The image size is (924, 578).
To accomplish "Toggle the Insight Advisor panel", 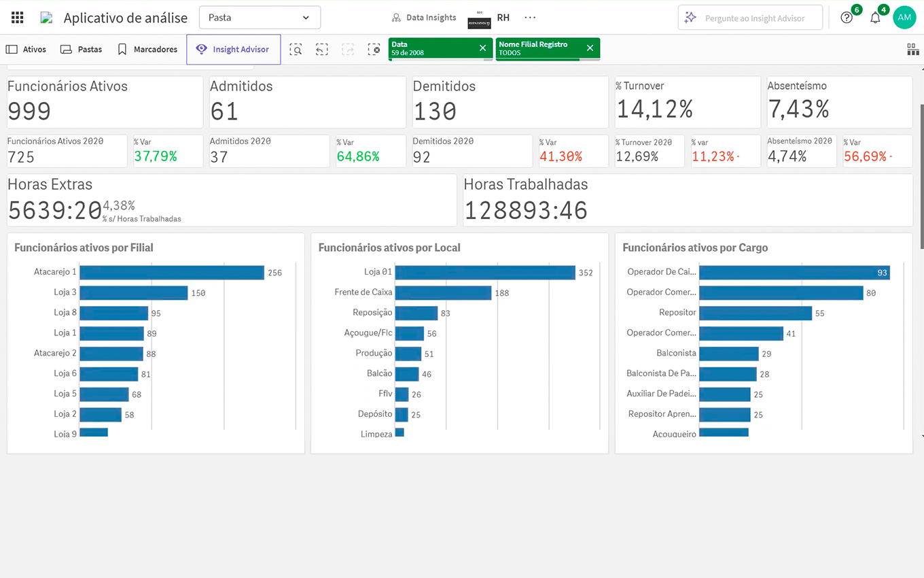I will tap(233, 49).
